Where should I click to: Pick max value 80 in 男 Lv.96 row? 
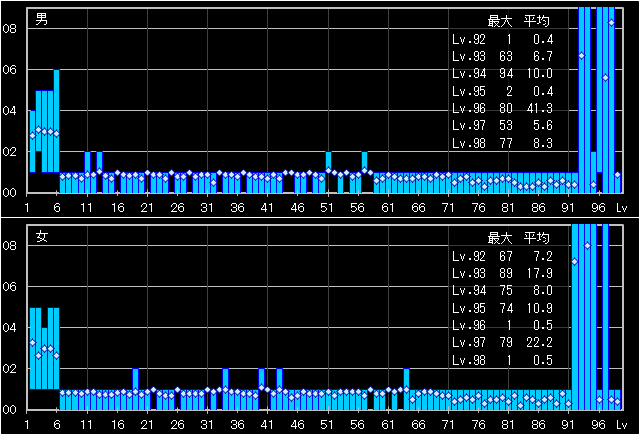pos(506,109)
